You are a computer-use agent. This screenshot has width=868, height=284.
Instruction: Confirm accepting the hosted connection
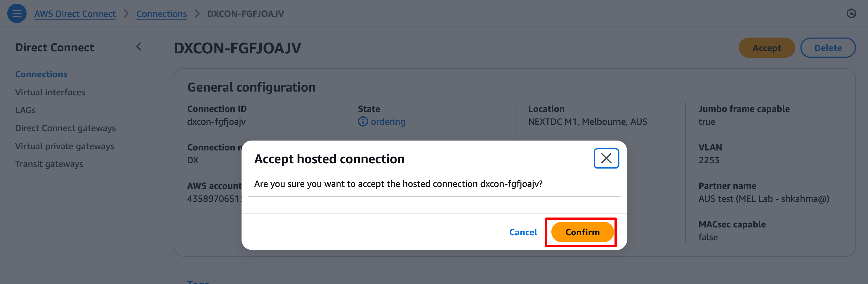(x=582, y=232)
